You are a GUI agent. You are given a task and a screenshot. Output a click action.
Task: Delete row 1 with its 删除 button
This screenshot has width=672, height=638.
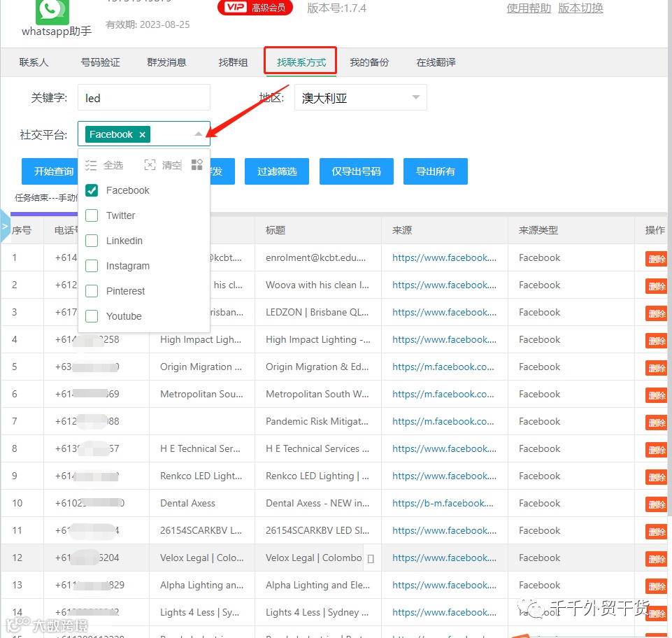[x=657, y=259]
